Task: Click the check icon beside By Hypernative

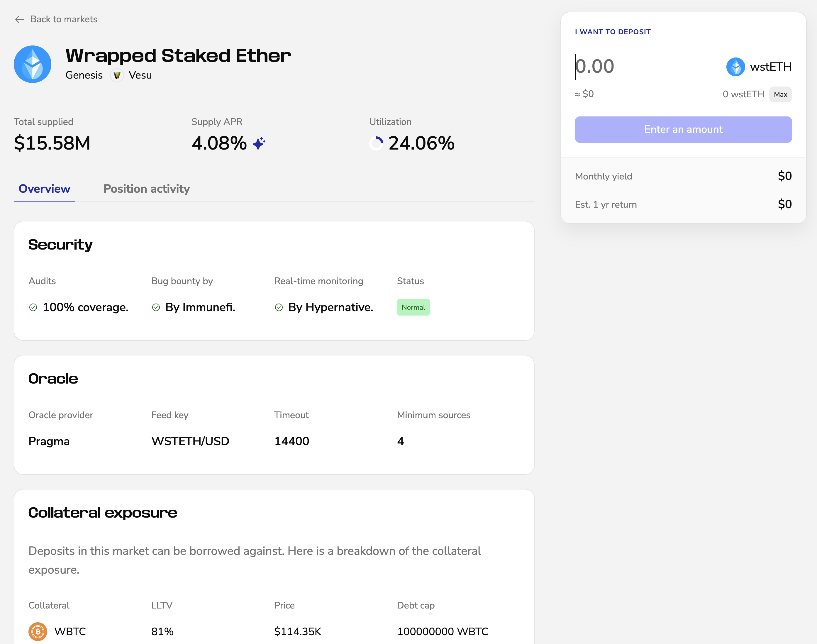Action: 279,307
